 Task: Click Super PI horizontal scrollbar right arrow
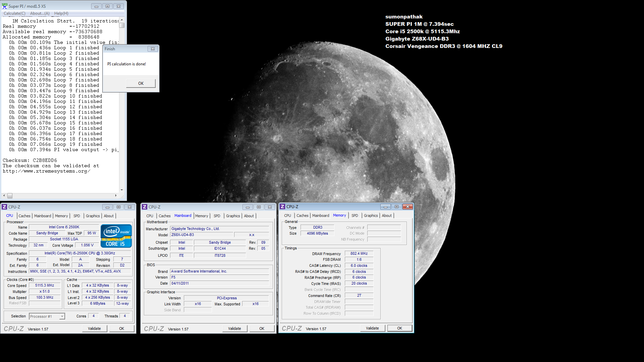pyautogui.click(x=116, y=195)
